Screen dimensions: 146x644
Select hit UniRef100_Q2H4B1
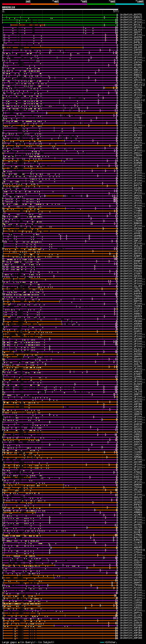pyautogui.click(x=131, y=376)
